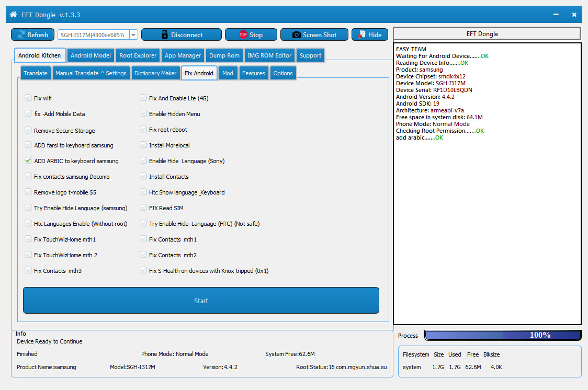The image size is (588, 390).
Task: Click the 100% process progress bar
Action: (x=503, y=335)
